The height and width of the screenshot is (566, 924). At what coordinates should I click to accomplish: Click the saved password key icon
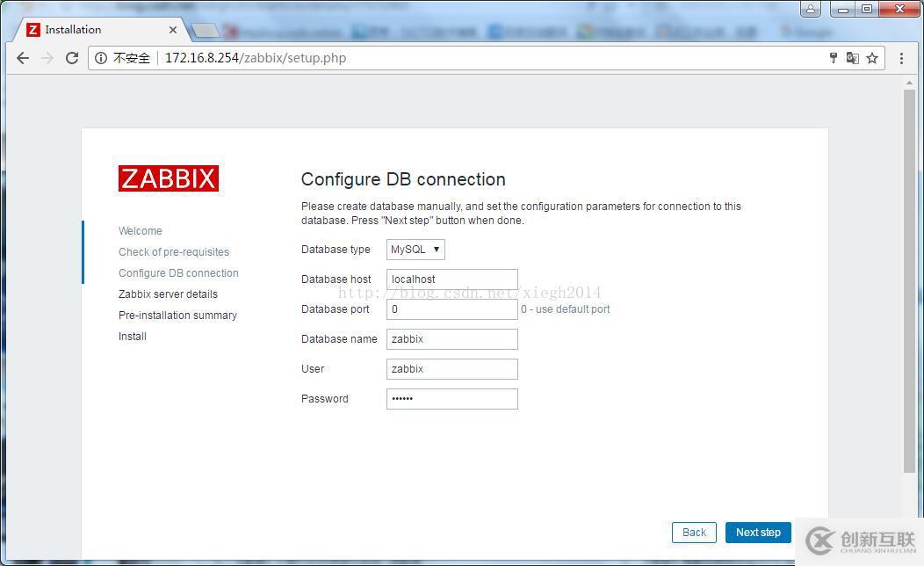click(x=831, y=58)
